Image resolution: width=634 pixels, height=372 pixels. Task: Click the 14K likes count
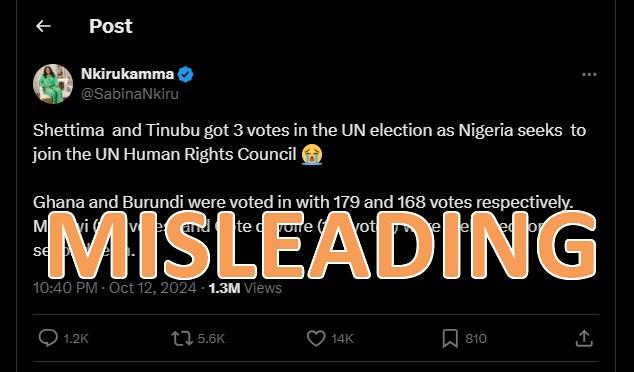tap(342, 338)
